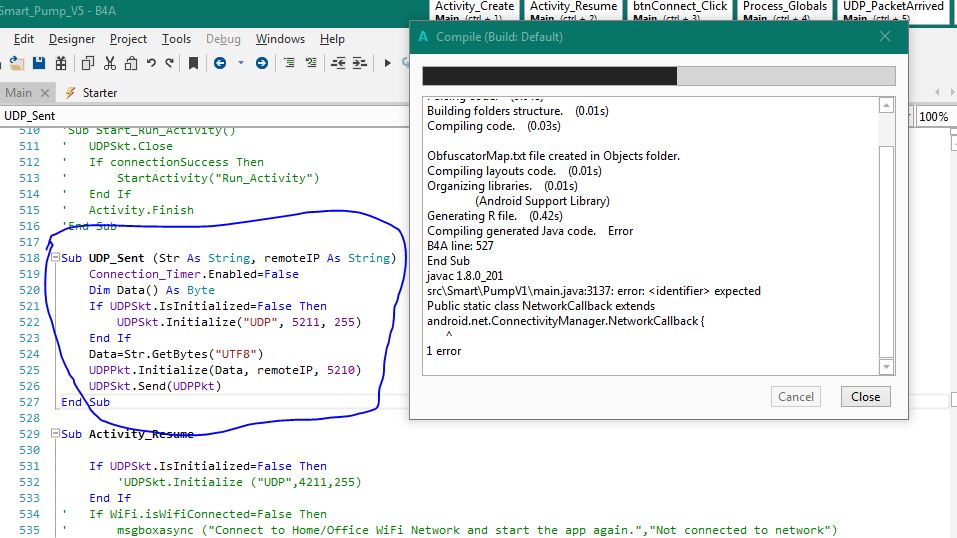The width and height of the screenshot is (957, 538).
Task: Click the compile log vertical scrollbar
Action: pyautogui.click(x=885, y=250)
